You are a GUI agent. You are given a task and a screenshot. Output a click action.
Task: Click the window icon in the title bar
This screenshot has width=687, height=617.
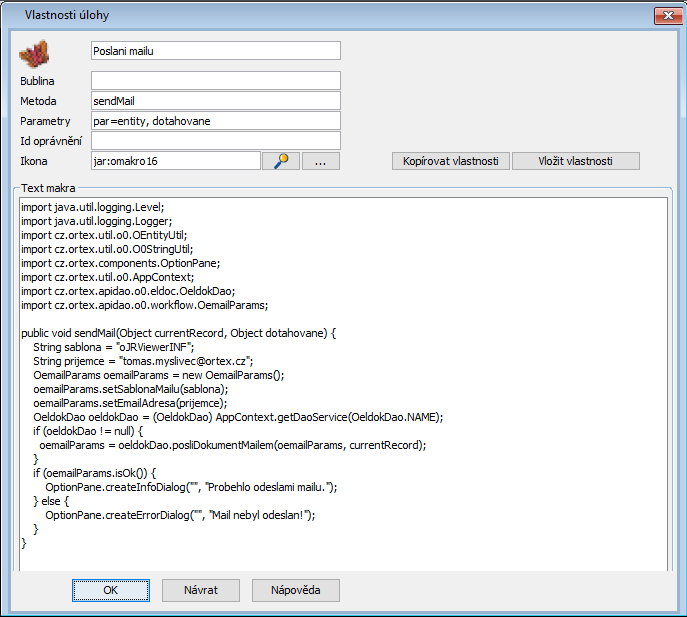click(x=12, y=16)
